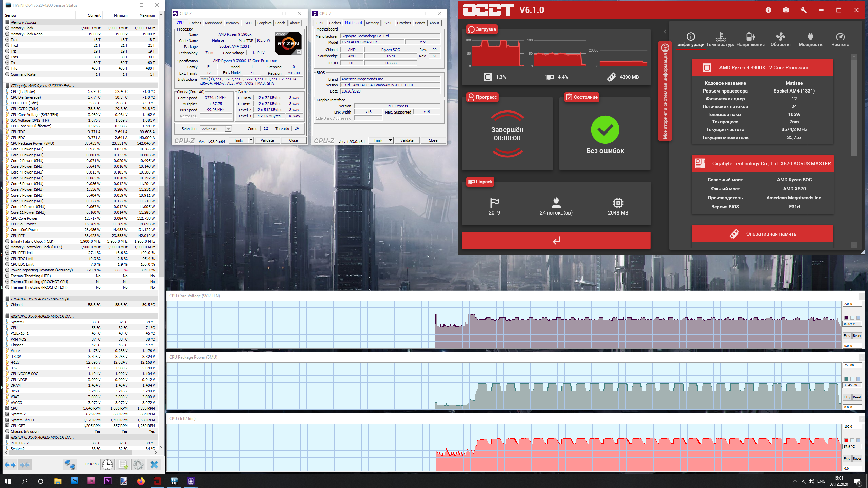Open About tab in right CPU-Z
868x488 pixels.
click(434, 23)
